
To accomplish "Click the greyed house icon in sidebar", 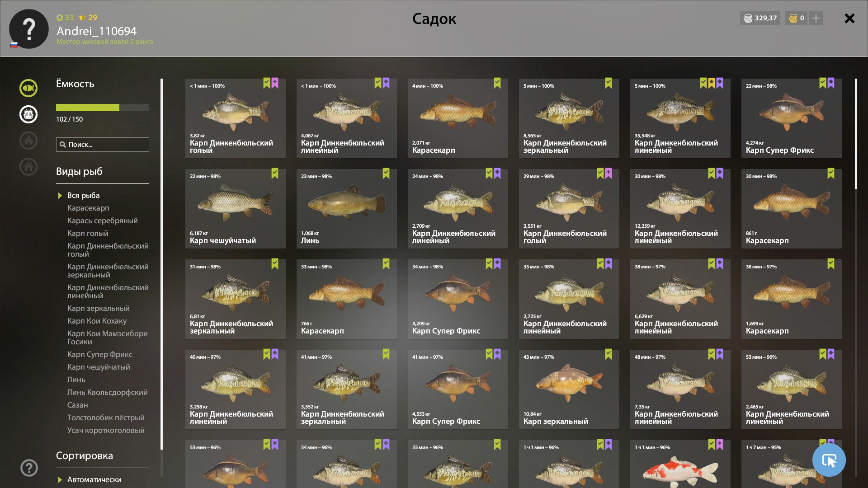I will pos(28,167).
